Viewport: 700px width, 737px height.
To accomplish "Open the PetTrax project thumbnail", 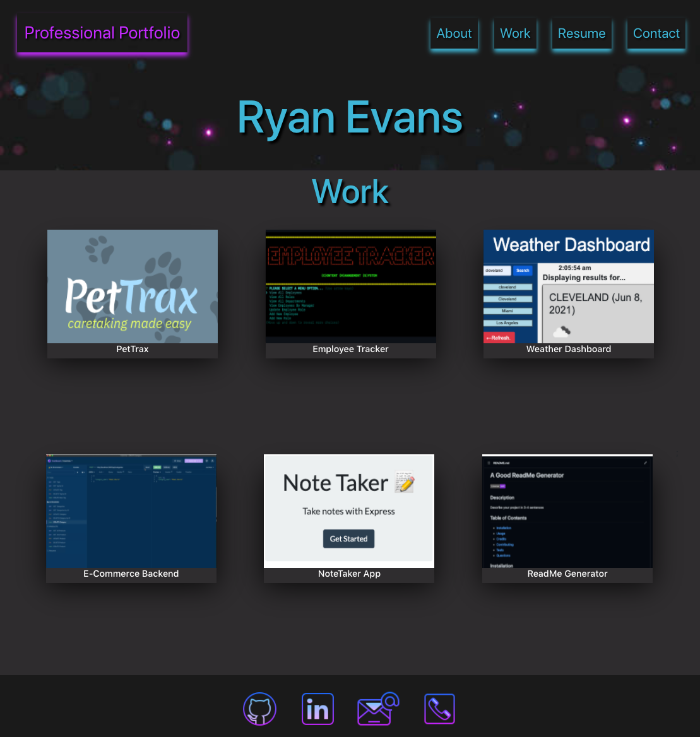I will click(x=133, y=286).
